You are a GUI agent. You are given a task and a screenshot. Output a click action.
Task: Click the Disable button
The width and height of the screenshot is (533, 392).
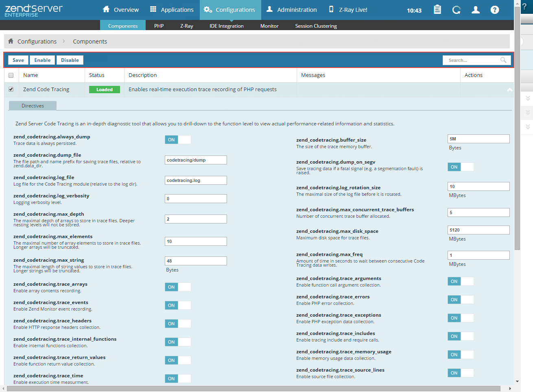click(x=70, y=60)
